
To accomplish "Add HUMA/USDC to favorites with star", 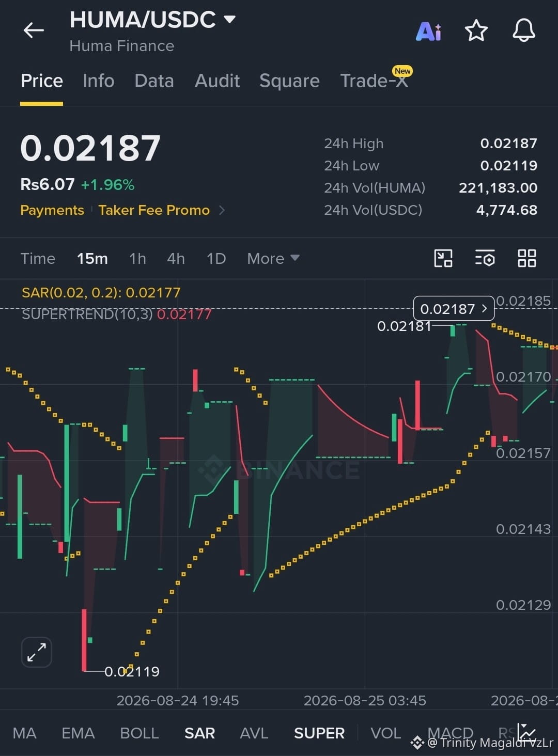I will tap(476, 30).
